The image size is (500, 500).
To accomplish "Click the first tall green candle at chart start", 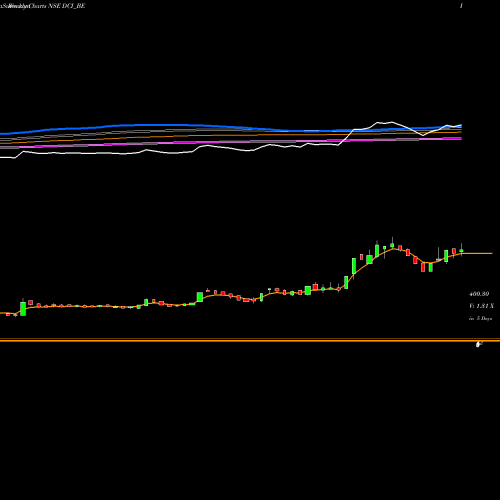I will pos(23,308).
